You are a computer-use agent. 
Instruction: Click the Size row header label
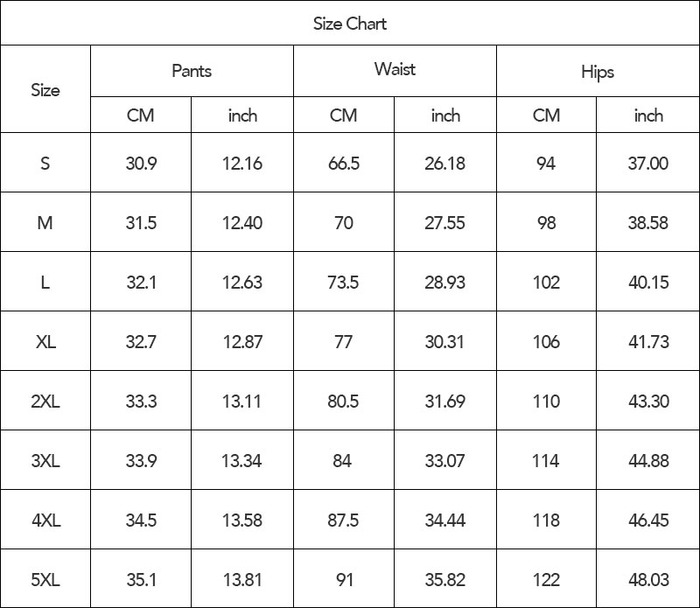coord(45,89)
